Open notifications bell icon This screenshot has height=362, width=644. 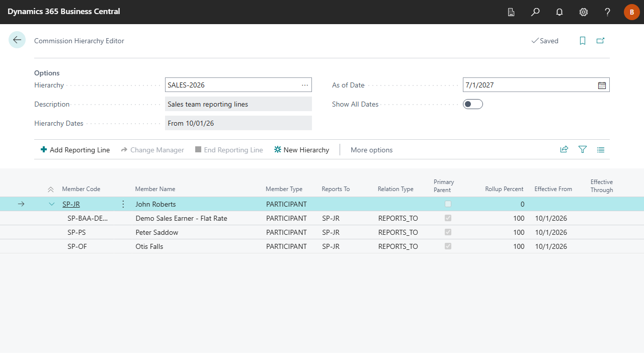(559, 12)
